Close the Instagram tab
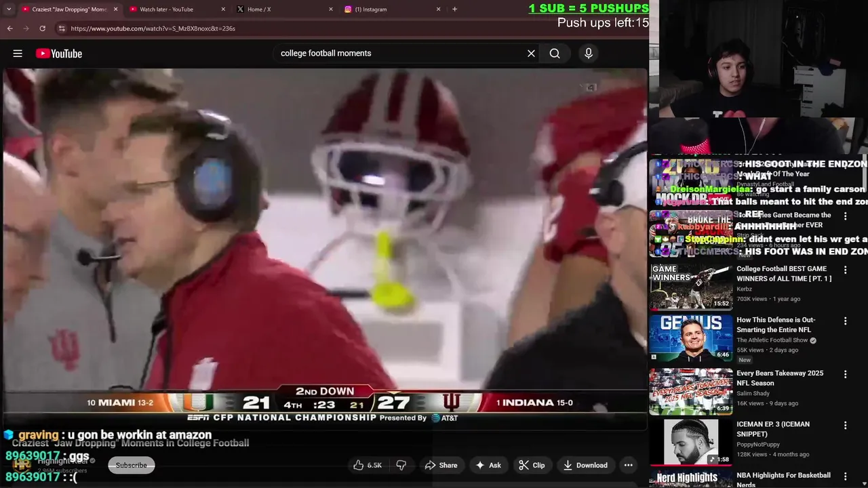 pyautogui.click(x=438, y=9)
